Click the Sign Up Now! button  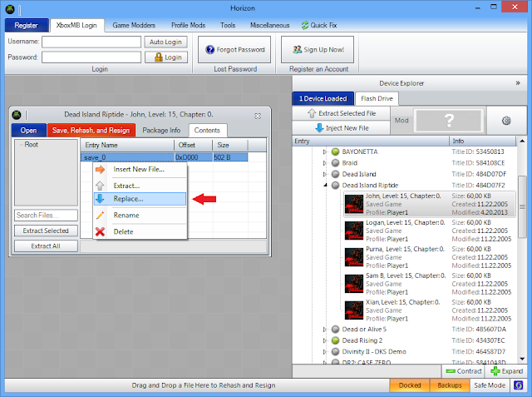click(x=312, y=49)
